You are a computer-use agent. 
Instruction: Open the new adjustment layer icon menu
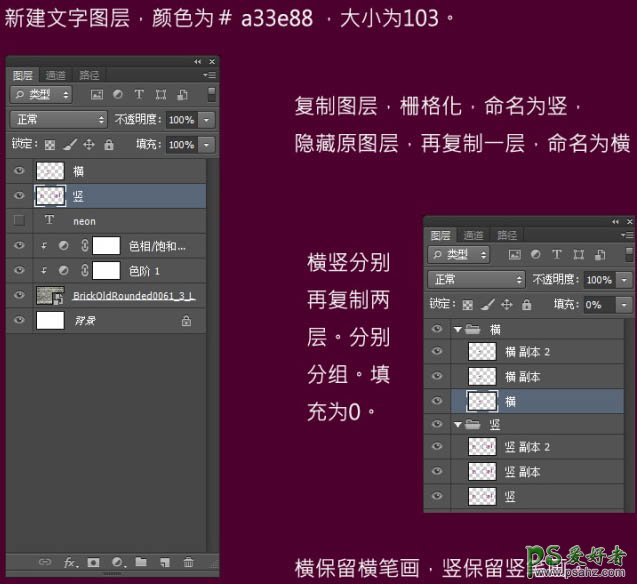click(x=118, y=562)
